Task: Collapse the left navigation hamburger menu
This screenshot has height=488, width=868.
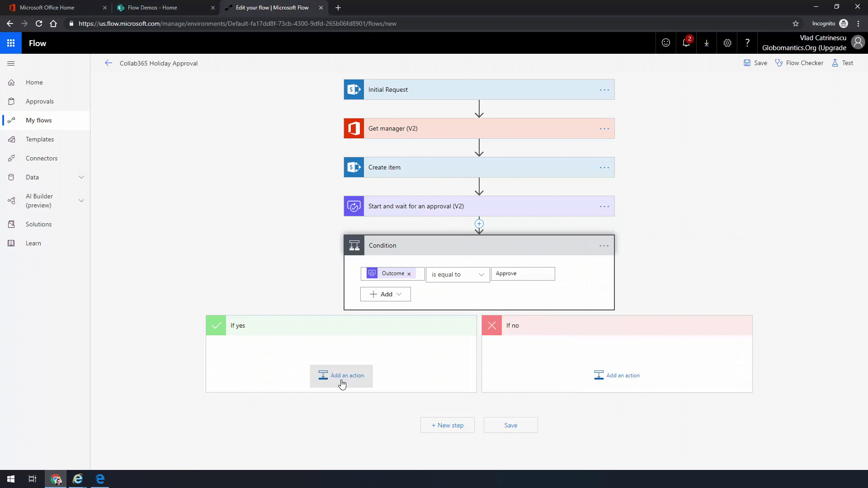Action: (x=11, y=64)
